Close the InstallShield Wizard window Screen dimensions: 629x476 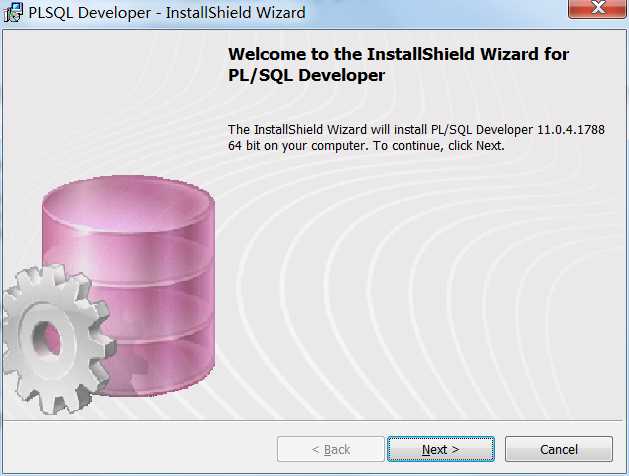point(598,8)
